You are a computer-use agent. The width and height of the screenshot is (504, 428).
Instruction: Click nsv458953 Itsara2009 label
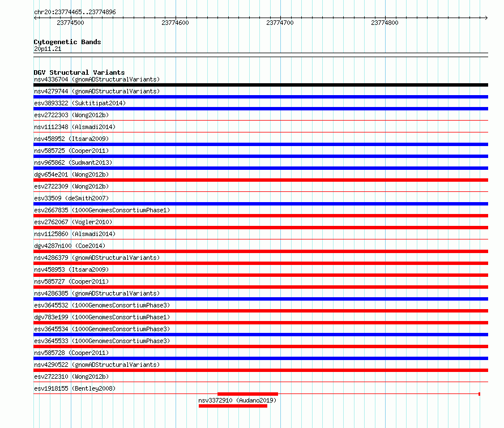71,269
